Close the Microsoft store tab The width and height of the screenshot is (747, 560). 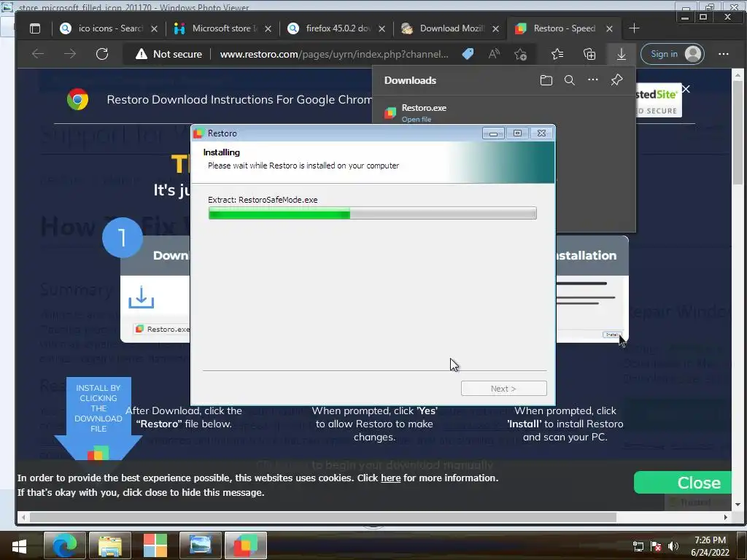click(x=268, y=28)
